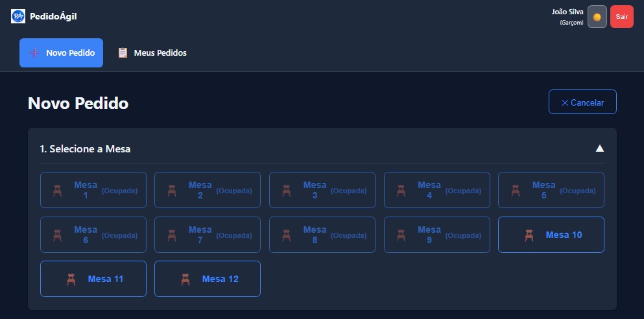Image resolution: width=644 pixels, height=319 pixels.
Task: Click the chair icon on Mesa 11
Action: pyautogui.click(x=71, y=279)
